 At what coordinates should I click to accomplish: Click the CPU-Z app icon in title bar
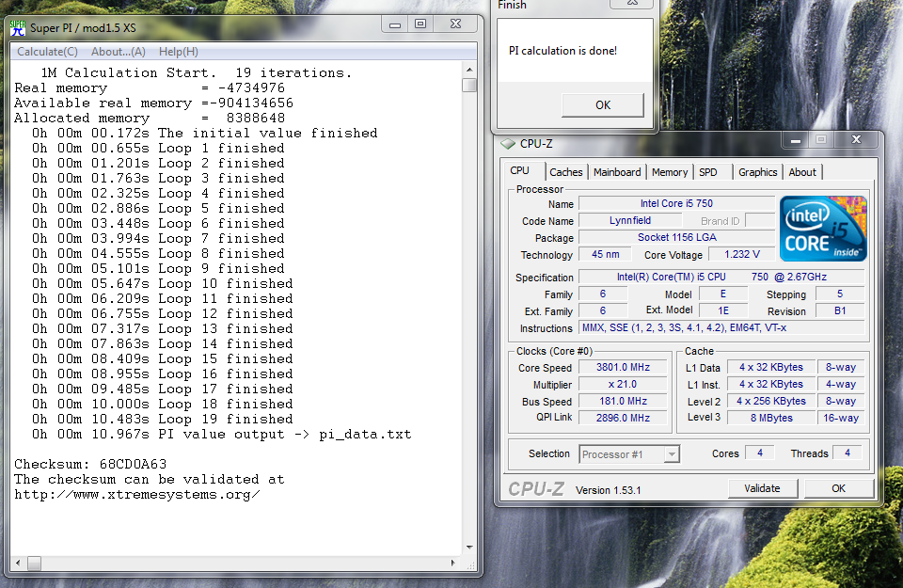point(507,143)
